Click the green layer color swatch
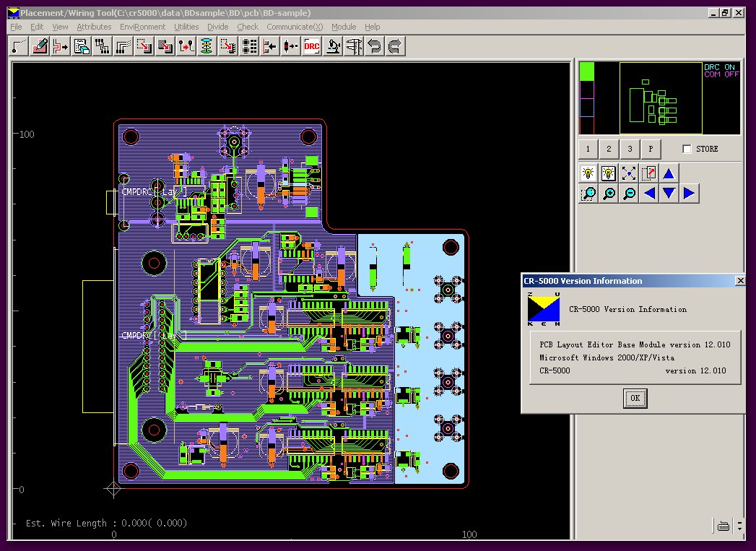The height and width of the screenshot is (551, 756). (587, 71)
